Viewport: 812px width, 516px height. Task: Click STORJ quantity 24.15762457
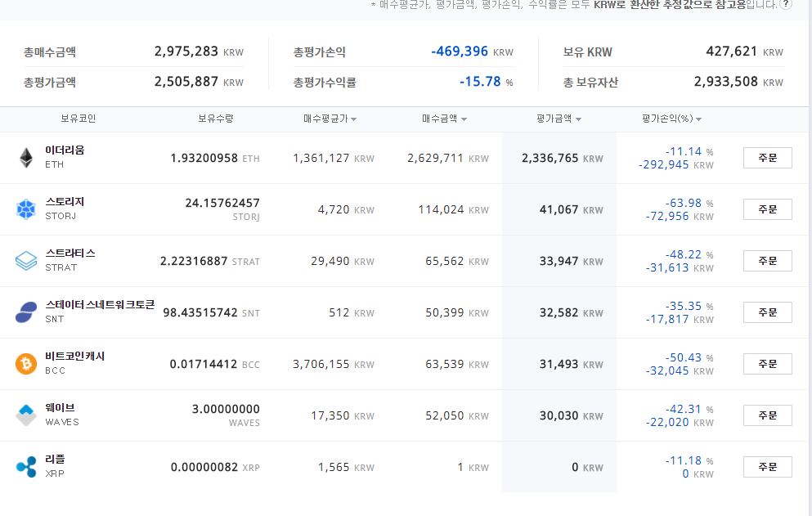pyautogui.click(x=222, y=203)
